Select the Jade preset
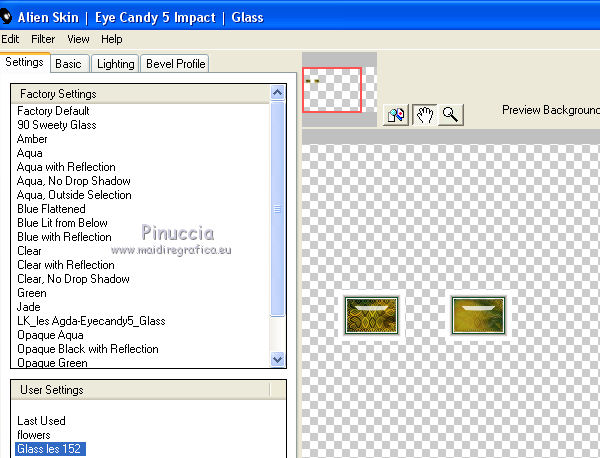 click(29, 307)
